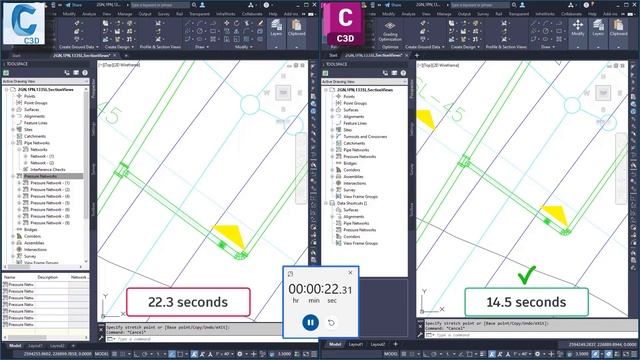The image size is (640, 360).
Task: Select Pressure Network - (1) in left tree
Action: point(50,183)
